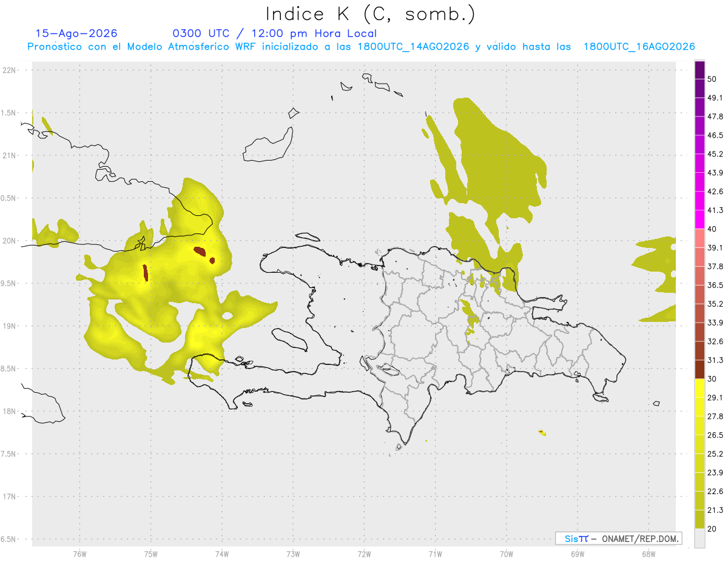
Task: Click the "70W" longitude label
Action: (x=506, y=554)
